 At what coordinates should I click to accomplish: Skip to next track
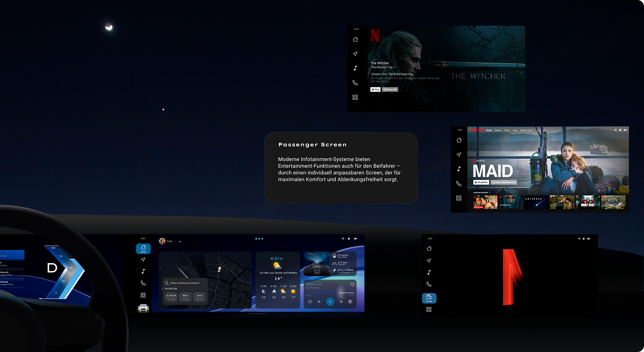pyautogui.click(x=341, y=302)
